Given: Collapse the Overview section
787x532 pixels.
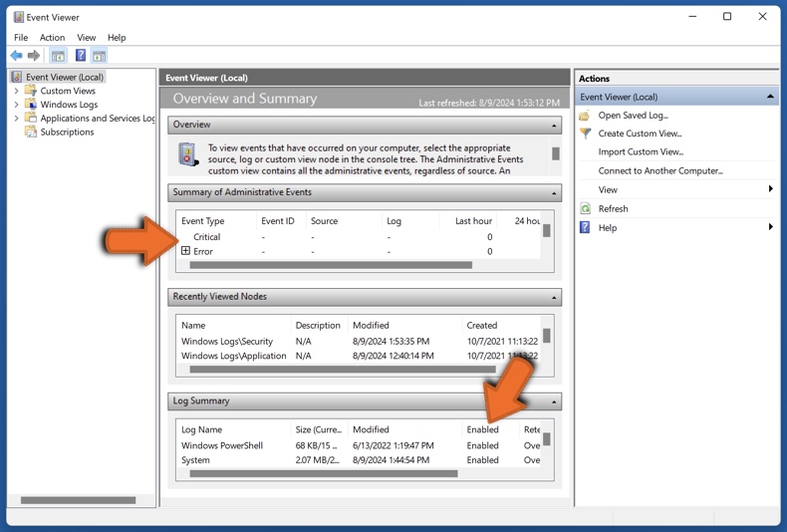Looking at the screenshot, I should coord(554,125).
